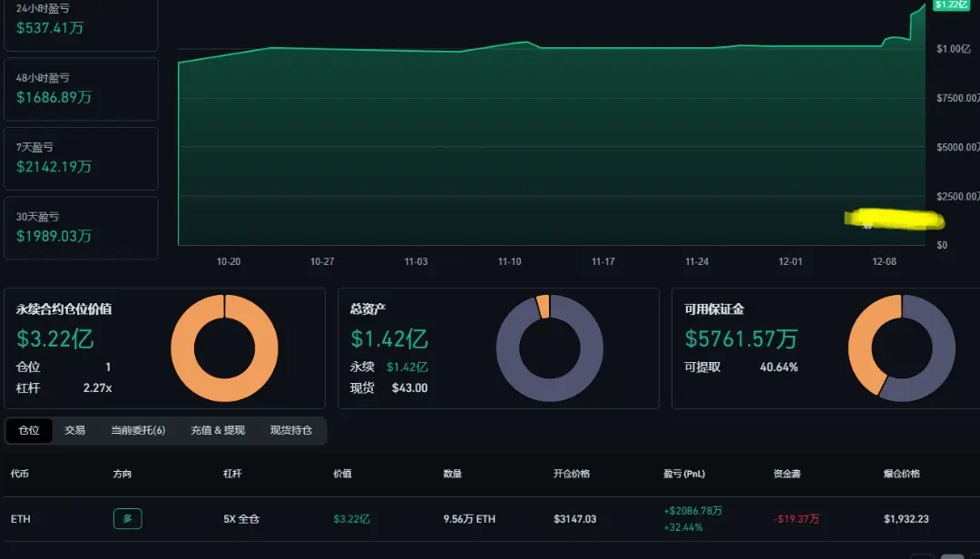This screenshot has width=980, height=559.
Task: Switch to the 交易 tab
Action: click(x=74, y=430)
